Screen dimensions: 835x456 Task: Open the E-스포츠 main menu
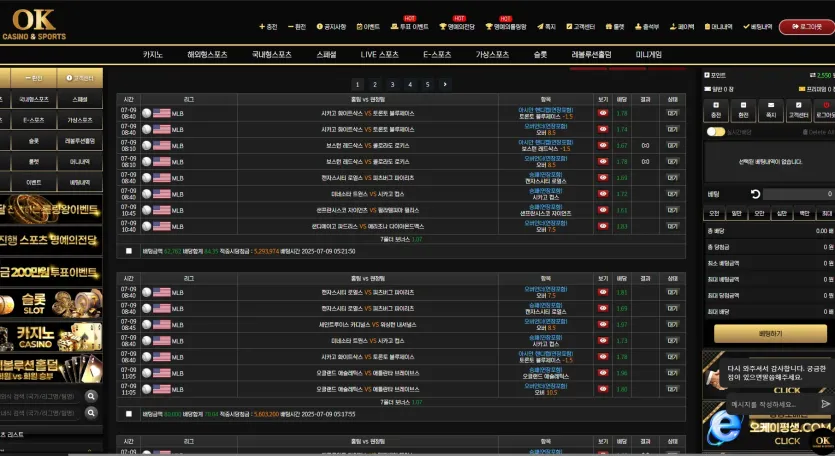[x=437, y=54]
